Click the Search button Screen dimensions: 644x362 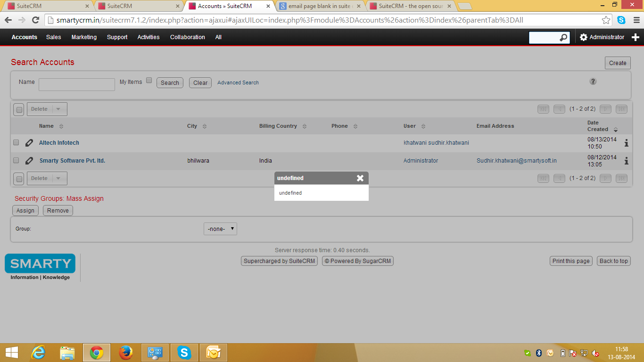pyautogui.click(x=170, y=82)
